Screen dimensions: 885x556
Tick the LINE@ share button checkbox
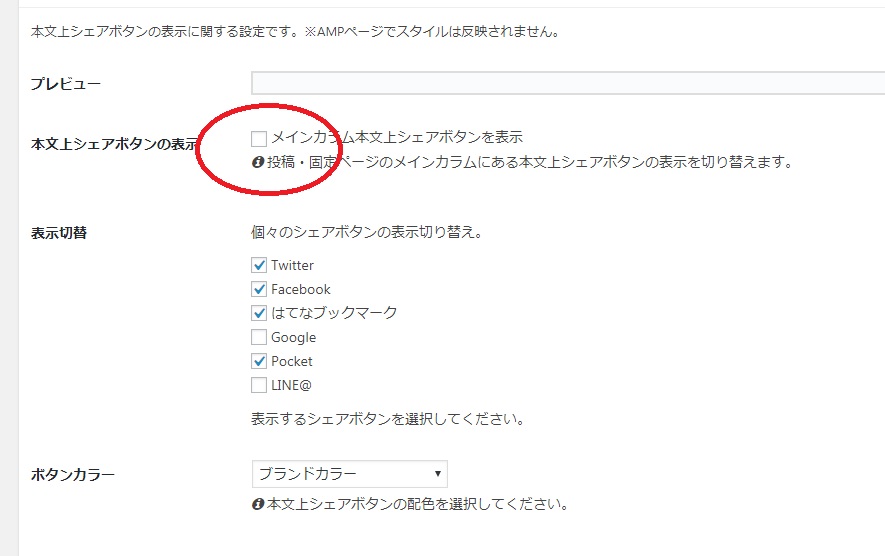tap(259, 386)
